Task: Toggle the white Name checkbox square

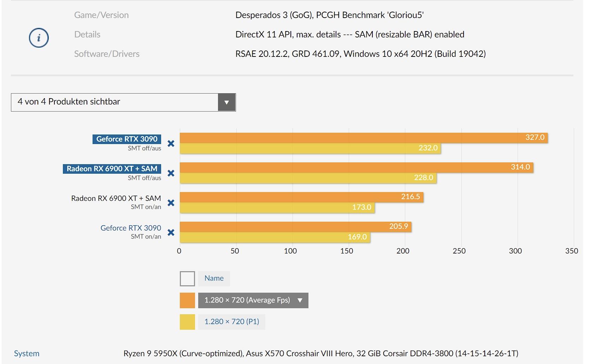Action: point(187,279)
